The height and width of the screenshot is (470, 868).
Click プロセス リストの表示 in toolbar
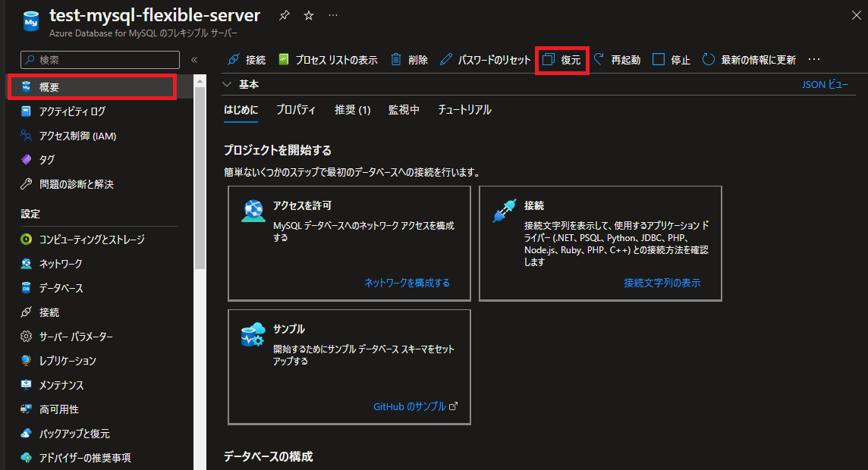(x=329, y=60)
